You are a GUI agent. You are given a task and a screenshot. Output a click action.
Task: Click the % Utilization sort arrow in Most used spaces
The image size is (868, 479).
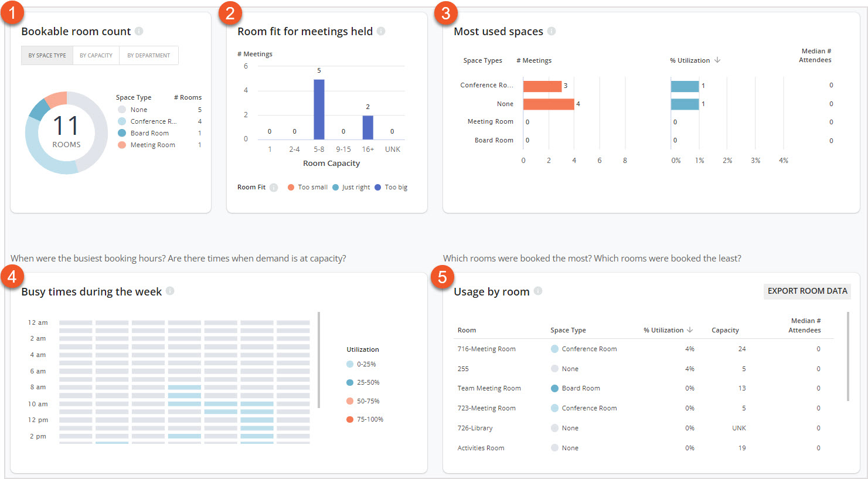click(719, 60)
